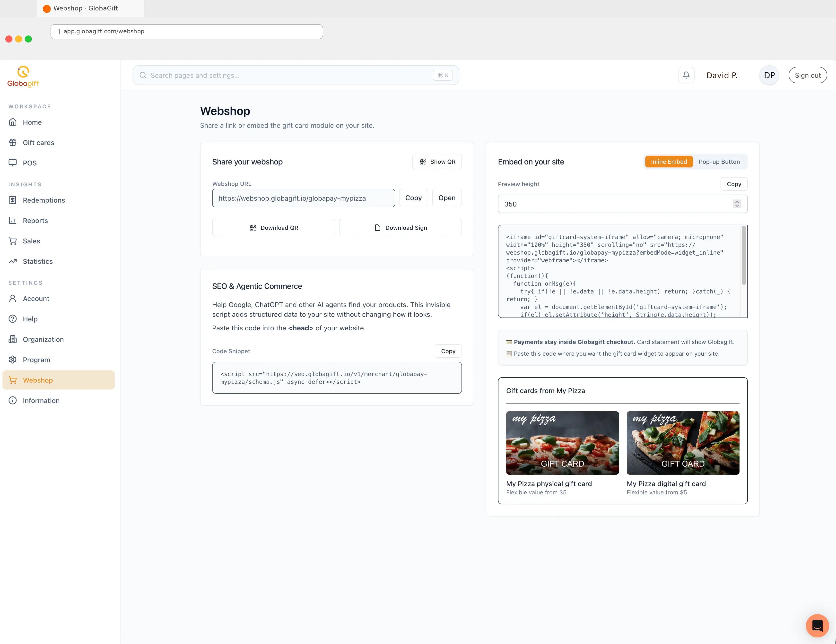Copy the SEO code snippet
This screenshot has width=836, height=644.
tap(448, 351)
